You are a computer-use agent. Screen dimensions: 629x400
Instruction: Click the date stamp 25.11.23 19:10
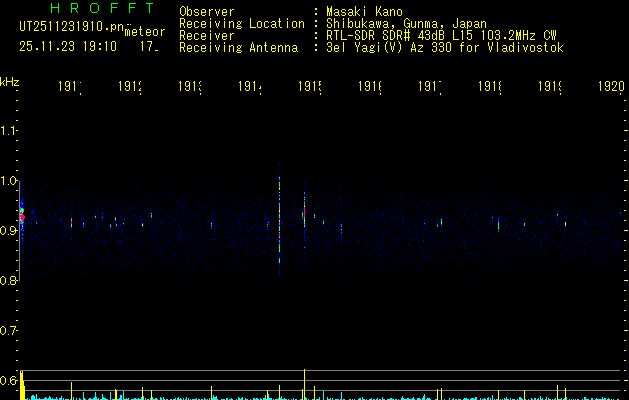[x=68, y=47]
